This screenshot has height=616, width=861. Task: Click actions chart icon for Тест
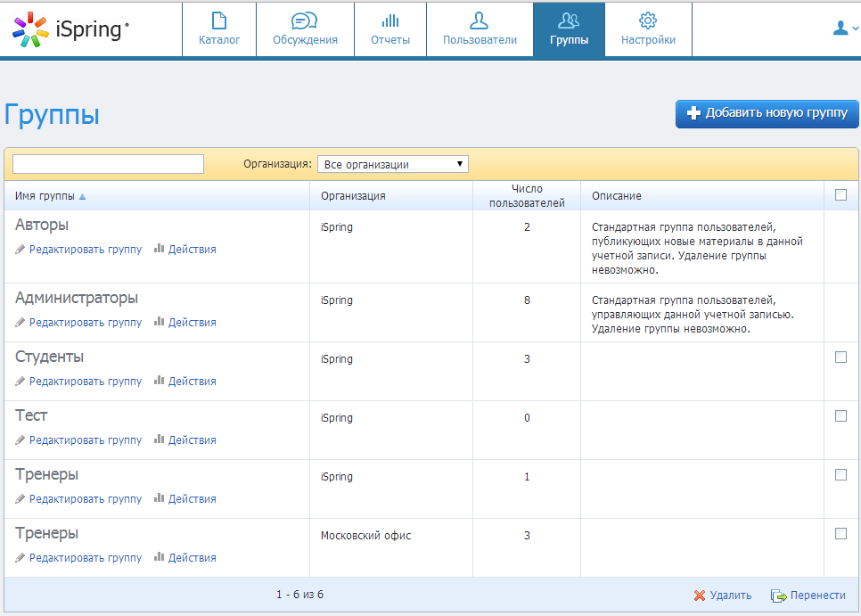coord(160,439)
